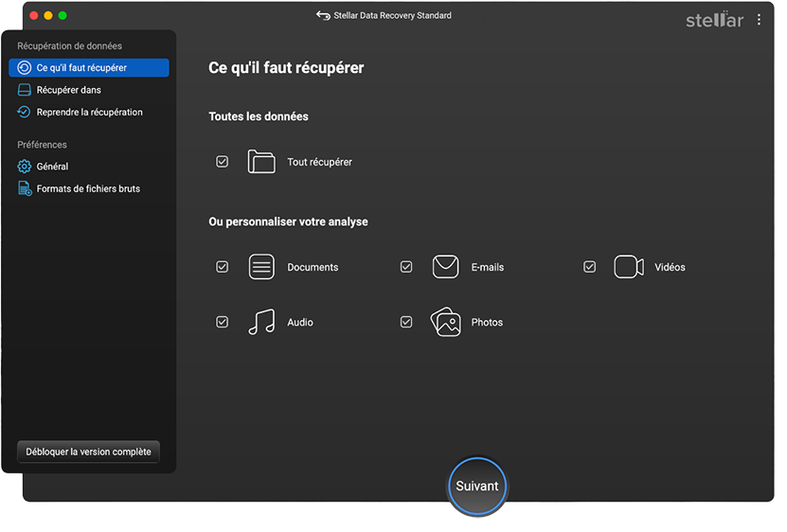Image resolution: width=787 pixels, height=532 pixels.
Task: Click the Audio music note icon
Action: tap(261, 322)
